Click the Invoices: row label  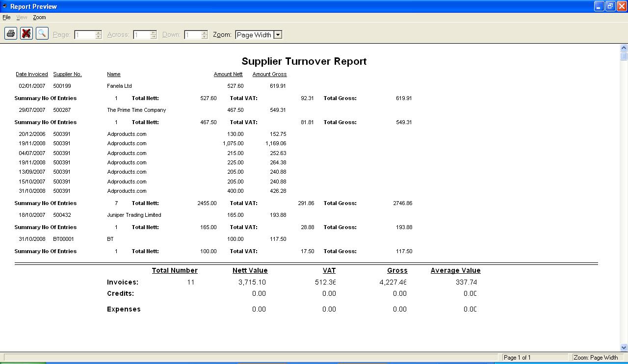tap(123, 282)
